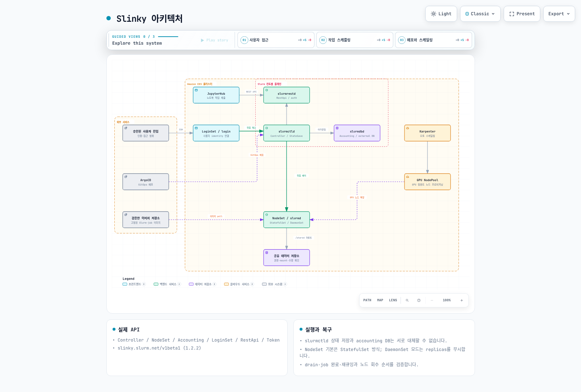
Task: Toggle the 프런트엔드 legend filter
Action: [134, 284]
